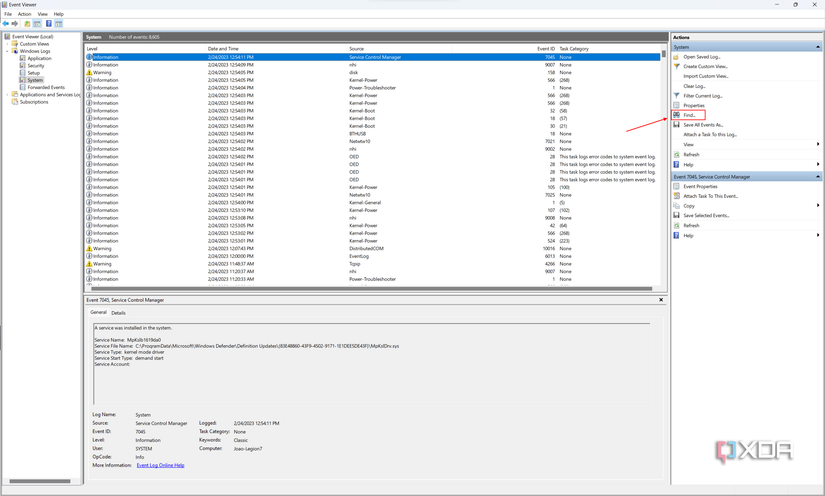Screen dimensions: 825x496
Task: Select Custom Views in the tree
Action: pos(34,44)
